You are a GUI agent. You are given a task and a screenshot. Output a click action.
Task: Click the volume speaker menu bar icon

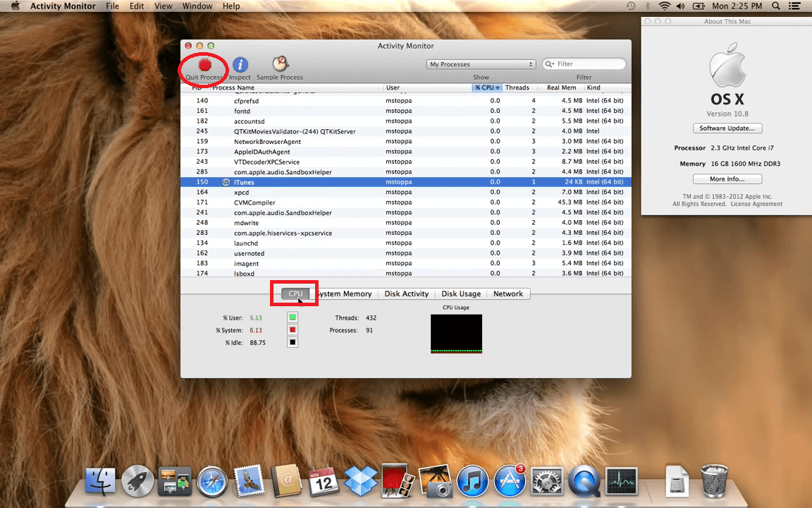[x=680, y=6]
